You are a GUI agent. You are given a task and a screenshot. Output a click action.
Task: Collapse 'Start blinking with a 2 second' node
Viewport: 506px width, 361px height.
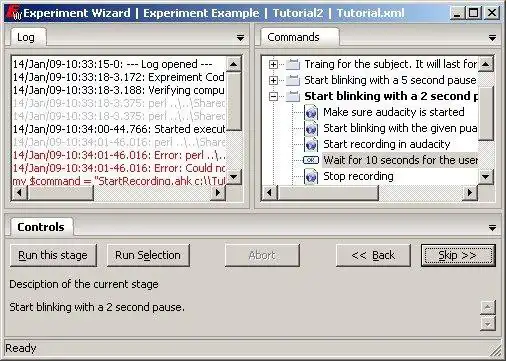(273, 96)
